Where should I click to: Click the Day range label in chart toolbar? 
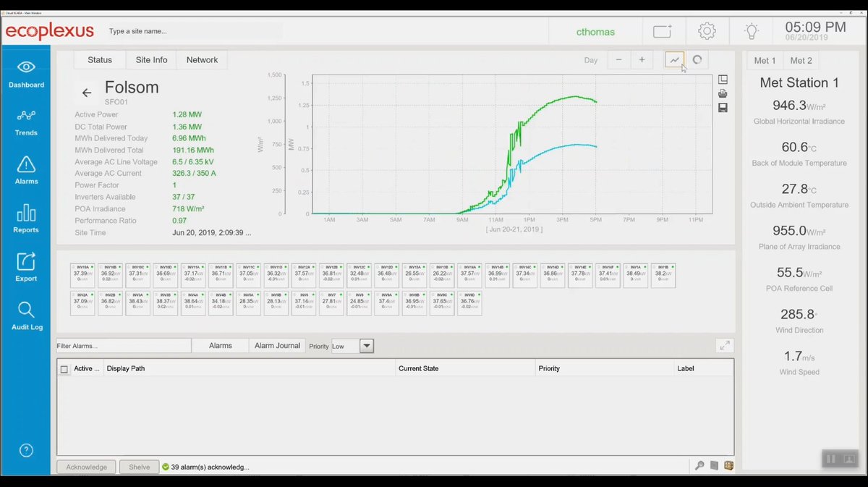click(591, 60)
